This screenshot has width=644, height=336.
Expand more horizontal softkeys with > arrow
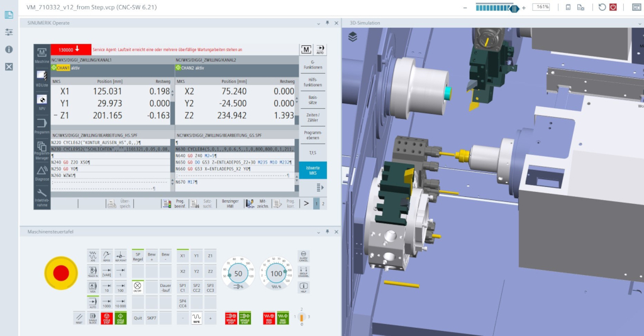click(306, 203)
